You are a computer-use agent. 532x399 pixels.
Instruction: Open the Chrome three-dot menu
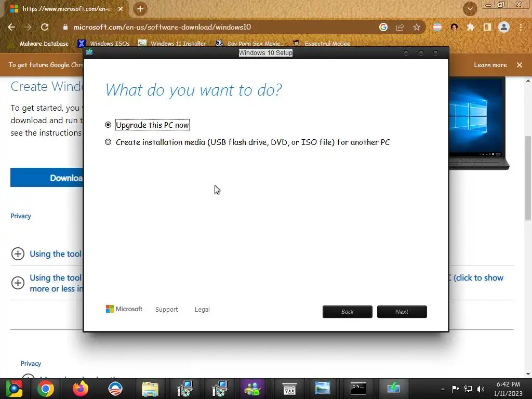[521, 27]
